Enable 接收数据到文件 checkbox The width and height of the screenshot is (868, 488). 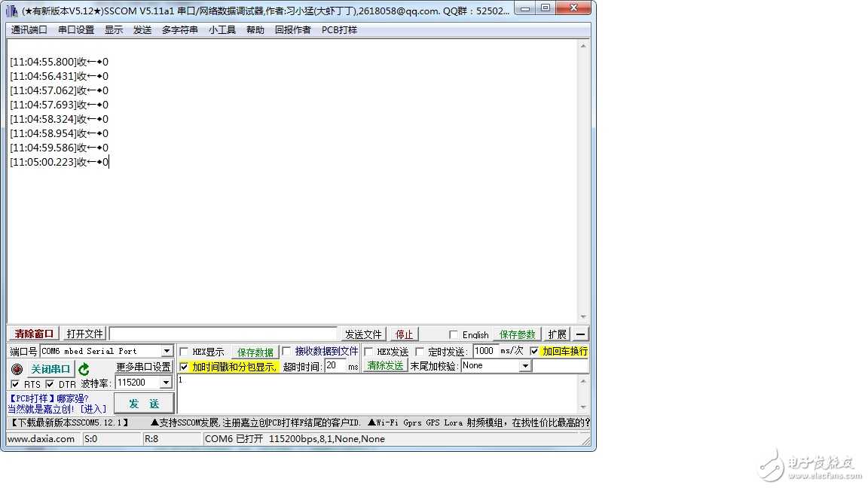[286, 352]
